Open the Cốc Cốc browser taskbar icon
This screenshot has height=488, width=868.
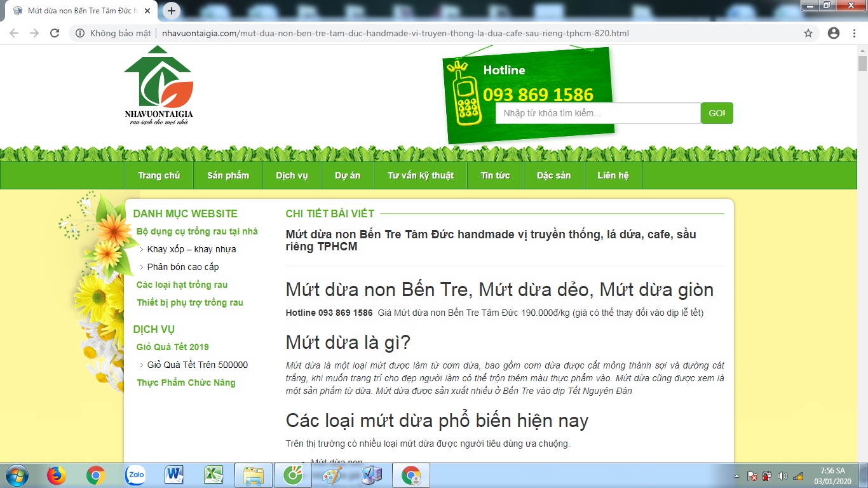coord(292,475)
